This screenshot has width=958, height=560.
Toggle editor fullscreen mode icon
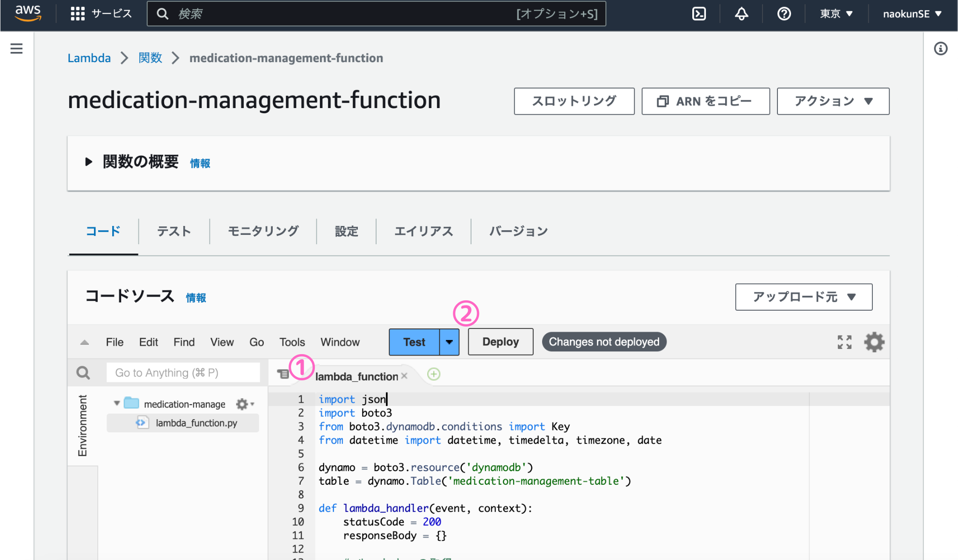click(844, 342)
